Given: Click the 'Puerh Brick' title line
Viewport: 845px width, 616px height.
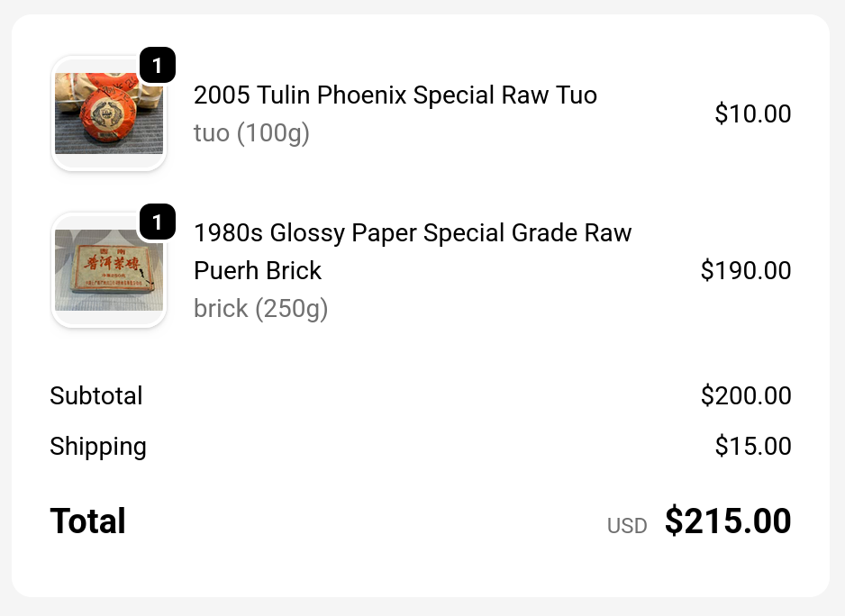Looking at the screenshot, I should (x=258, y=271).
